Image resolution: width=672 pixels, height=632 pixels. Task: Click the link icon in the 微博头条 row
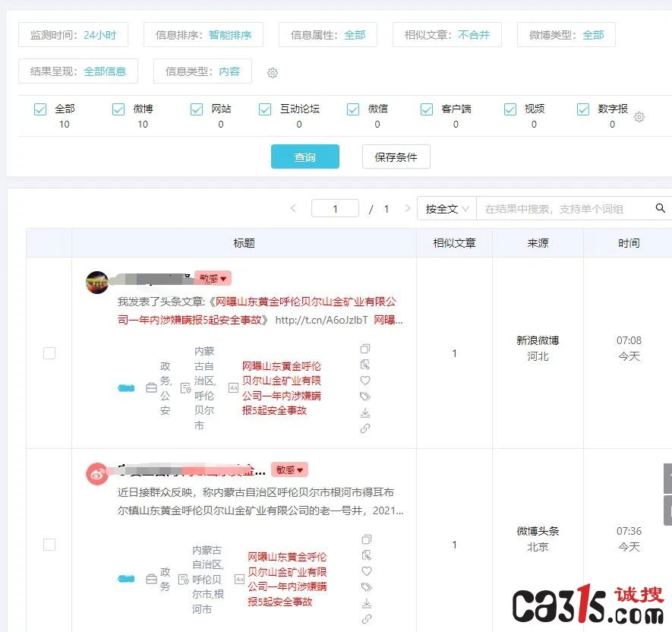pyautogui.click(x=367, y=619)
